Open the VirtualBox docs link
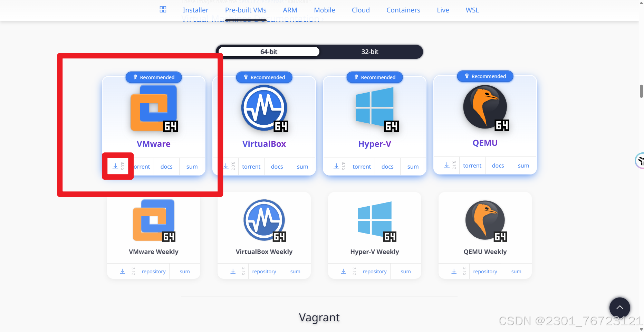This screenshot has width=644, height=332. click(277, 167)
